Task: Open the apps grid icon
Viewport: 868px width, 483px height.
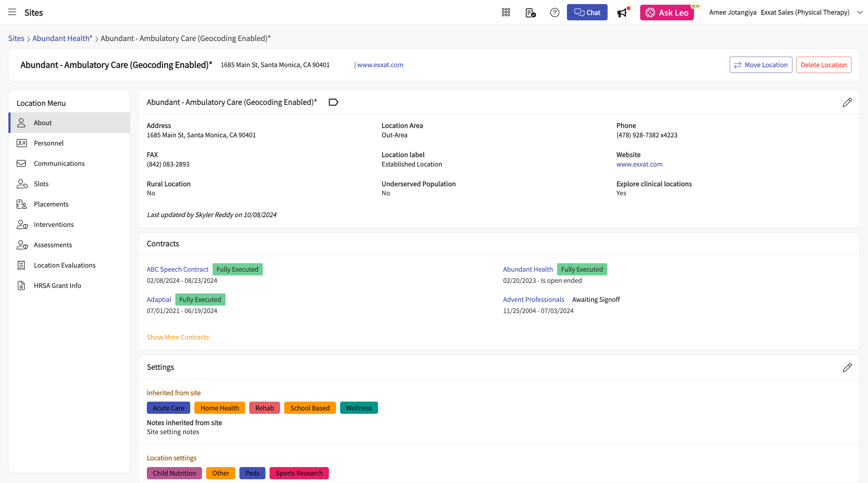Action: click(x=506, y=13)
